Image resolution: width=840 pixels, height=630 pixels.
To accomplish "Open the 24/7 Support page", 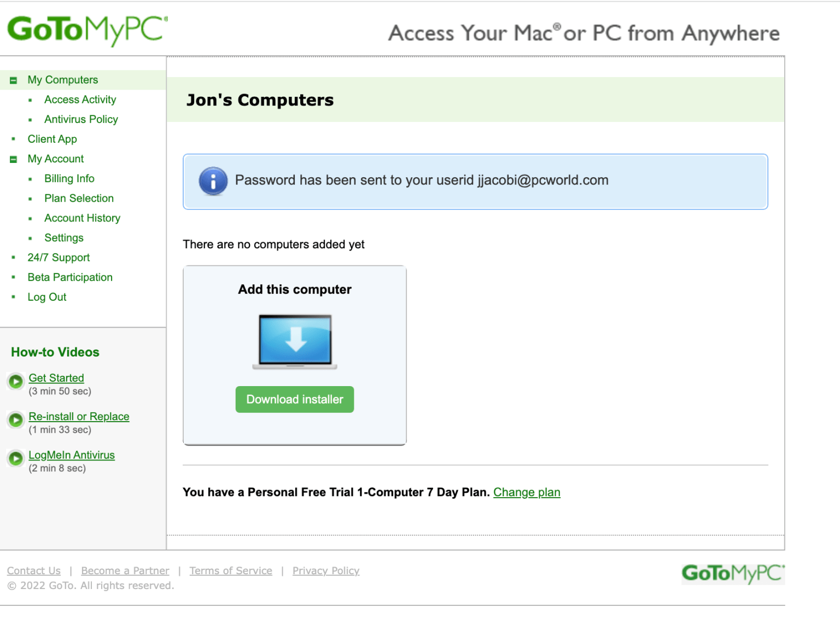I will [59, 258].
